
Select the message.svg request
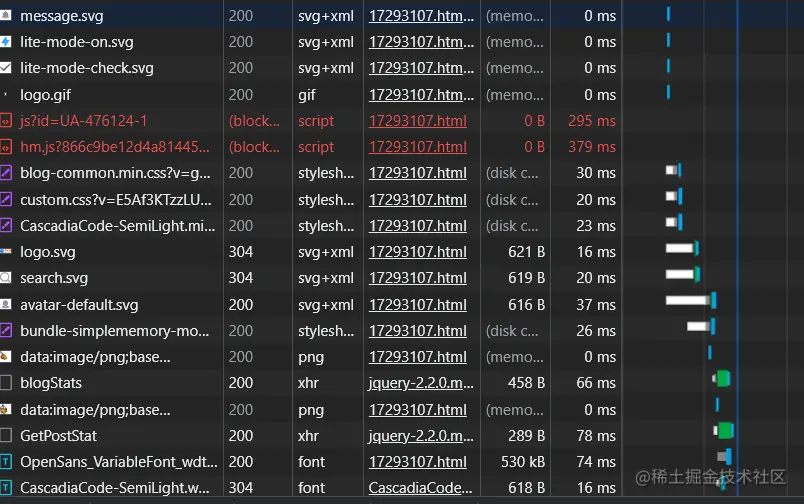click(62, 16)
